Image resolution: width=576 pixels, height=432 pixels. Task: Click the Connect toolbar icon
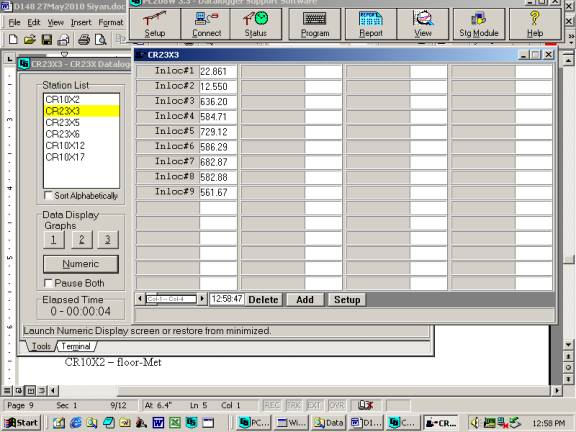[206, 24]
